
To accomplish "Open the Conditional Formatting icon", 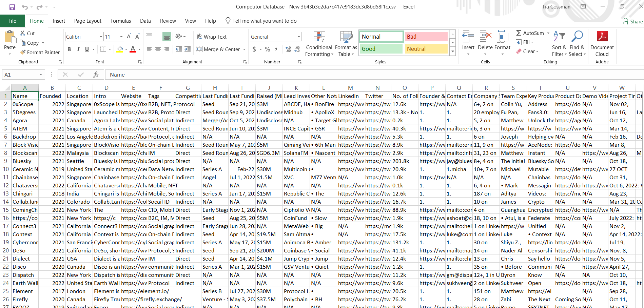I will tap(319, 37).
